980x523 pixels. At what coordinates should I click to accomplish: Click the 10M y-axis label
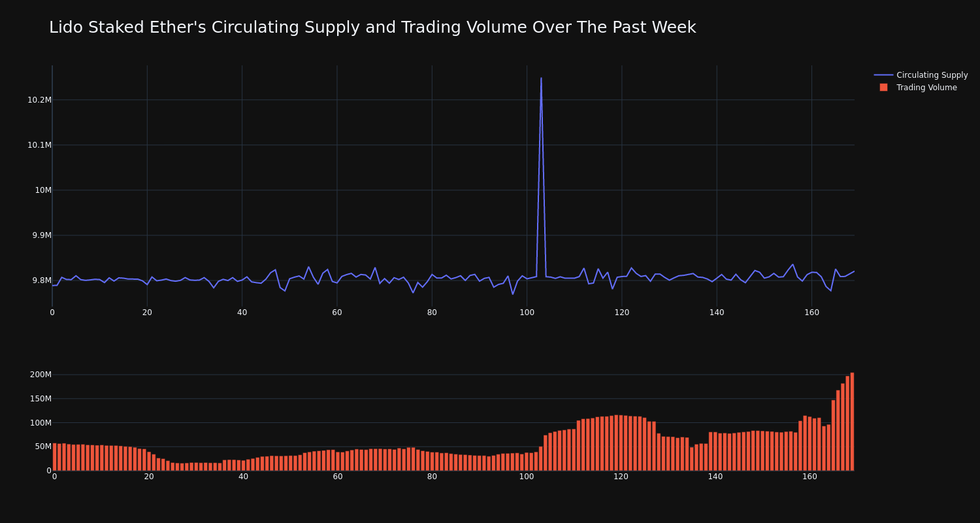tap(43, 190)
